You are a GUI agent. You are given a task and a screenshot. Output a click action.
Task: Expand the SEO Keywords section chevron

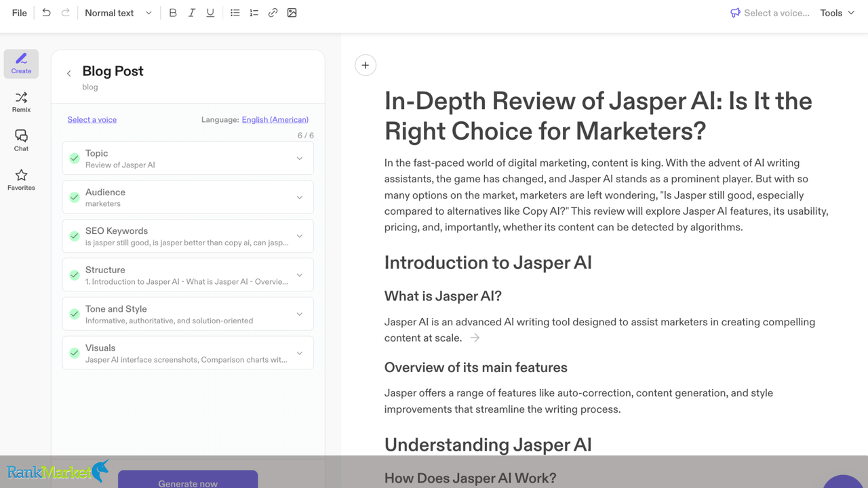pyautogui.click(x=299, y=237)
